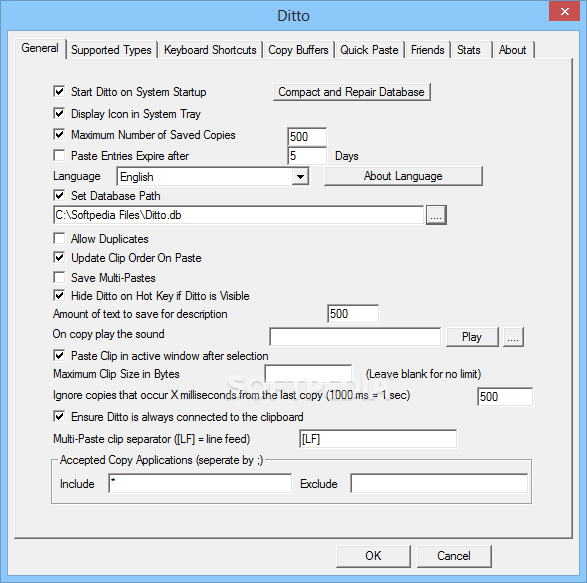Screen dimensions: 587x583
Task: Click Compact and Repair Database button
Action: [x=352, y=92]
